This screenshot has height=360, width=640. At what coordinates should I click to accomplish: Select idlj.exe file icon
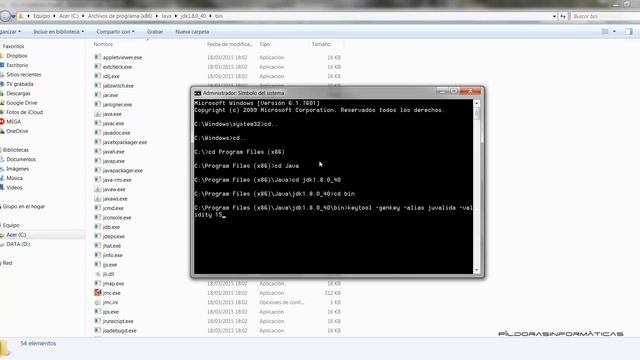97,76
